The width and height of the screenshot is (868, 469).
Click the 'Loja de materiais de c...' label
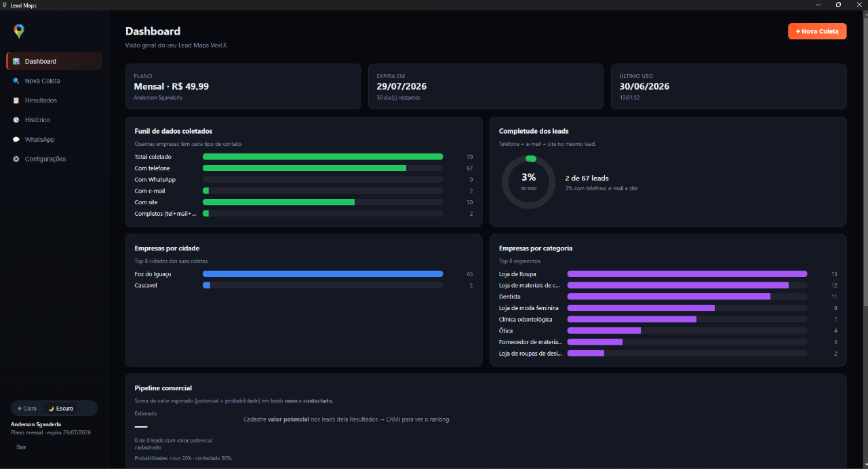pos(530,286)
